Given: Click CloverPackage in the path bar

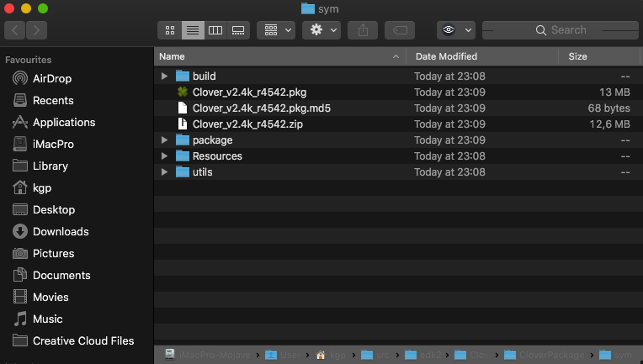Looking at the screenshot, I should pyautogui.click(x=545, y=355).
